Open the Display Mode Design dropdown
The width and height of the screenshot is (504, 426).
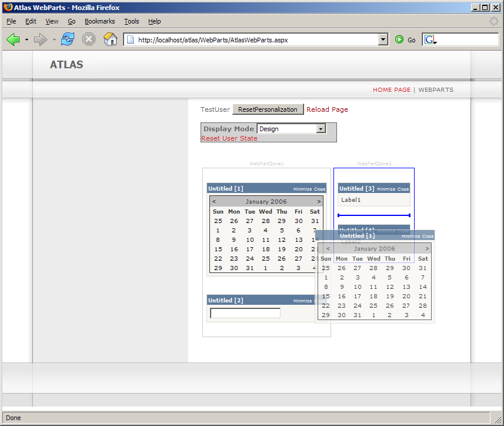tap(321, 129)
